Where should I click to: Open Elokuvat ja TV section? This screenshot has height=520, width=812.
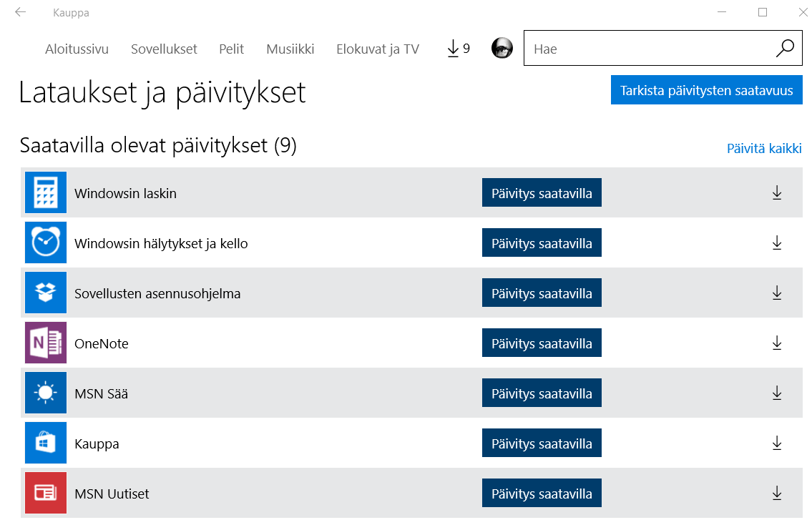pos(378,49)
